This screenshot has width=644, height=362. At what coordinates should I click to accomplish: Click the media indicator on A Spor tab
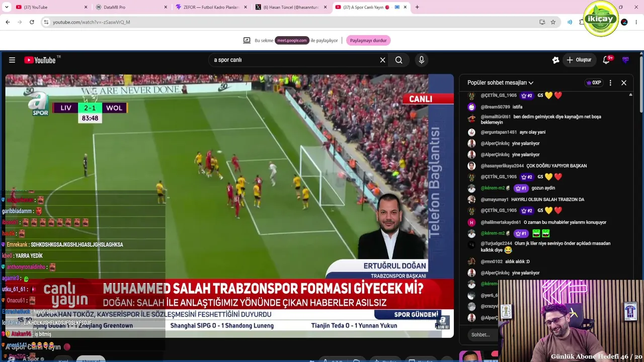pyautogui.click(x=397, y=7)
